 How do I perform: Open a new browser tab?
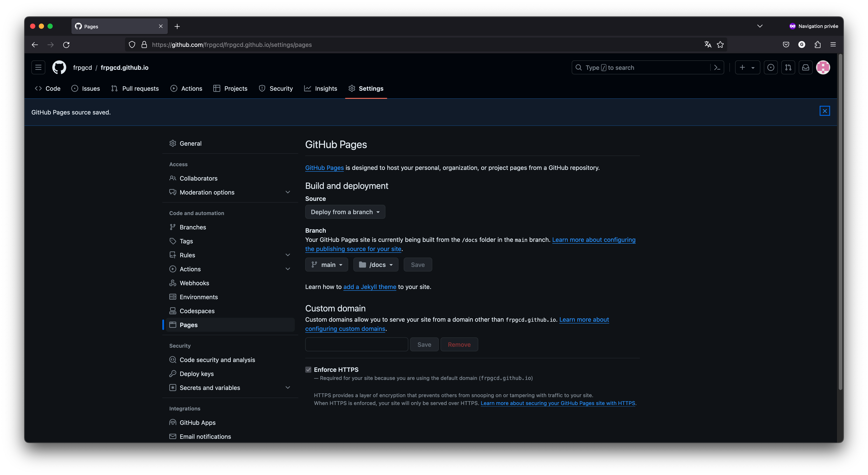pos(177,26)
